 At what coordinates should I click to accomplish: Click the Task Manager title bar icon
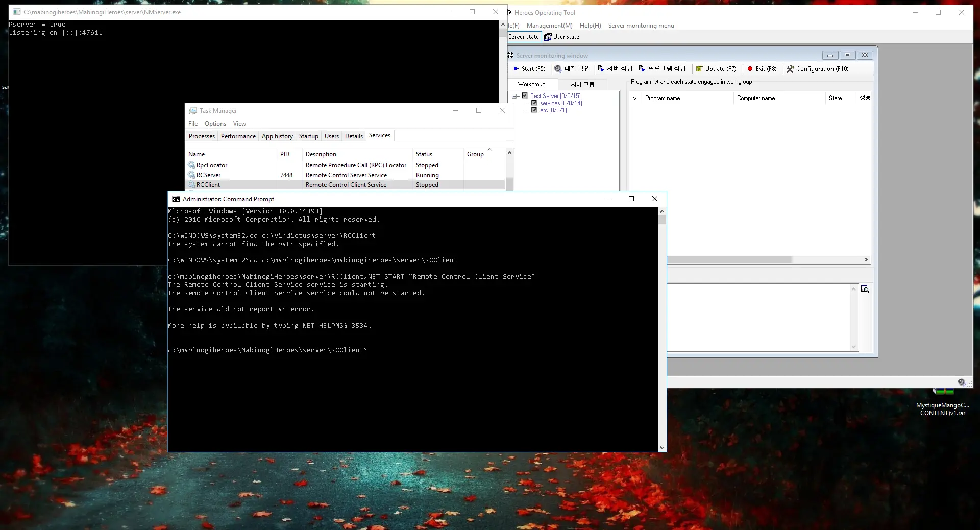192,111
